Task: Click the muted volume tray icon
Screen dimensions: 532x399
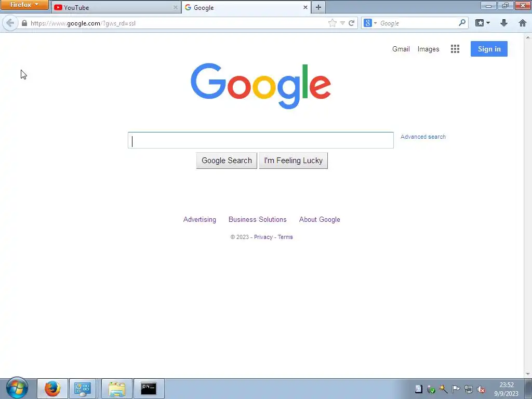Action: 481,389
